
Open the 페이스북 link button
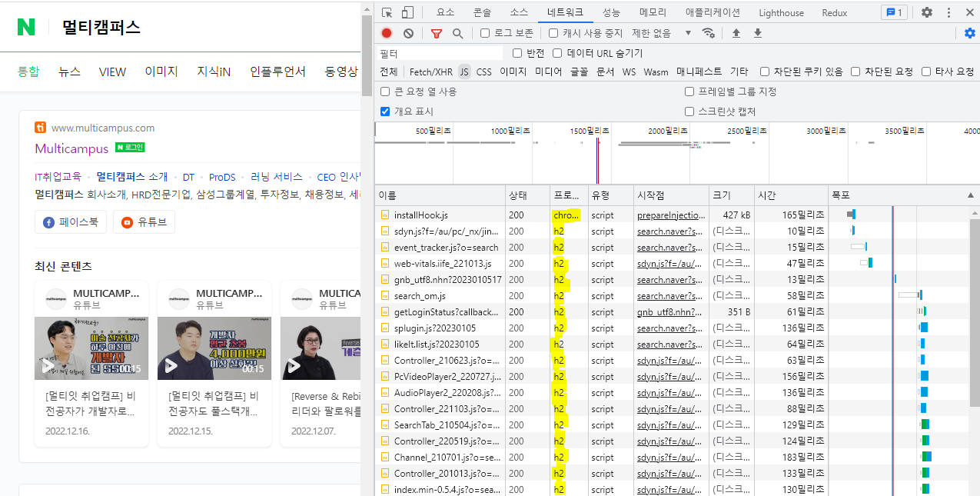pyautogui.click(x=70, y=222)
